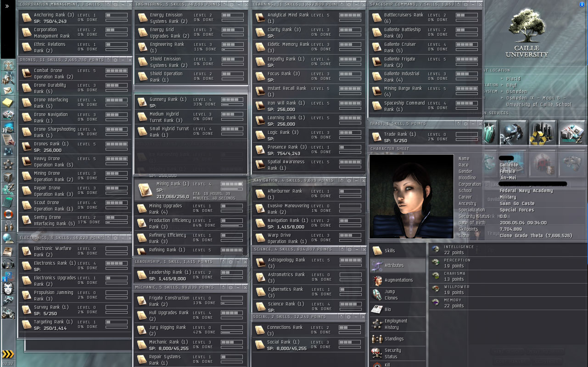
Task: Select the Cybernetics Rank (3) skill
Action: 309,292
